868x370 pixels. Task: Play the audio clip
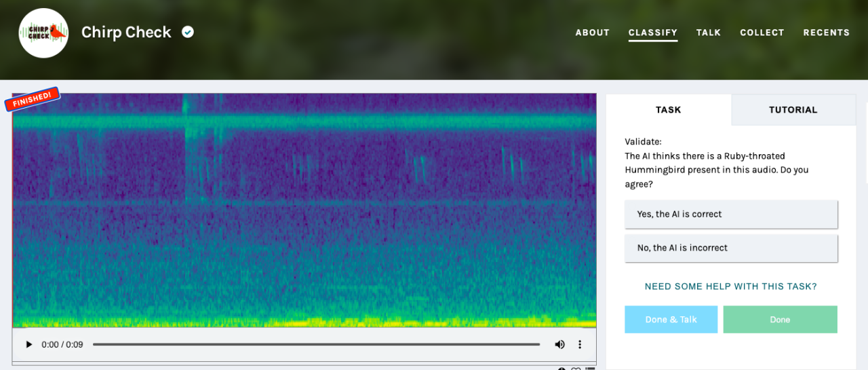pyautogui.click(x=28, y=345)
